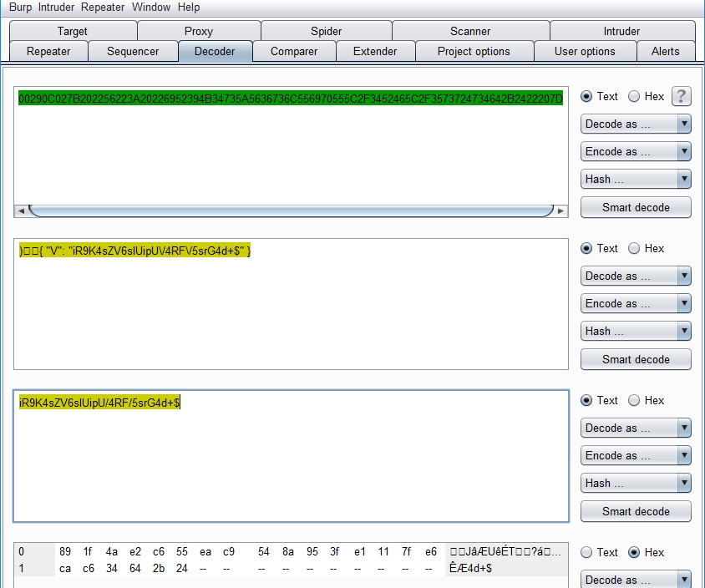Open Decode as dropdown in second panel
This screenshot has width=705, height=588.
pos(636,276)
